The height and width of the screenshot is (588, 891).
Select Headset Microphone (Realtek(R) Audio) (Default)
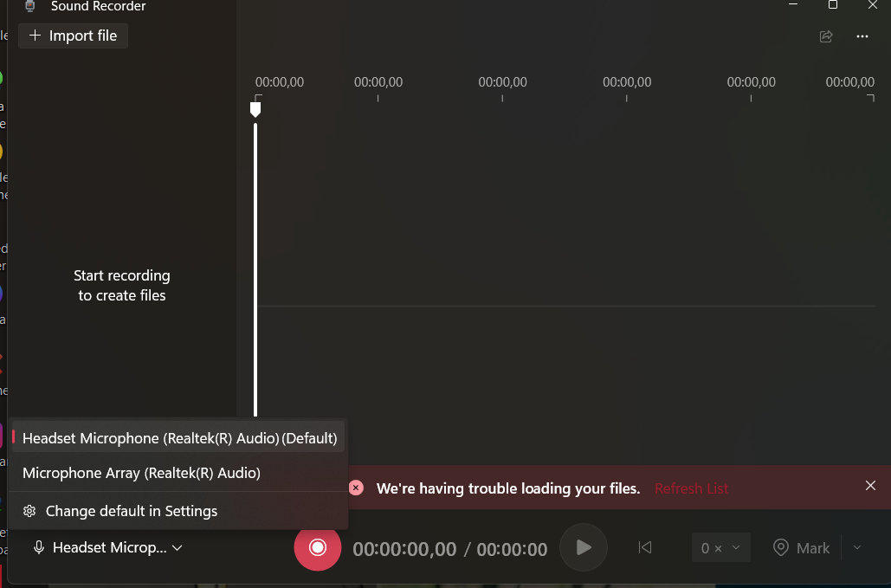(x=178, y=438)
